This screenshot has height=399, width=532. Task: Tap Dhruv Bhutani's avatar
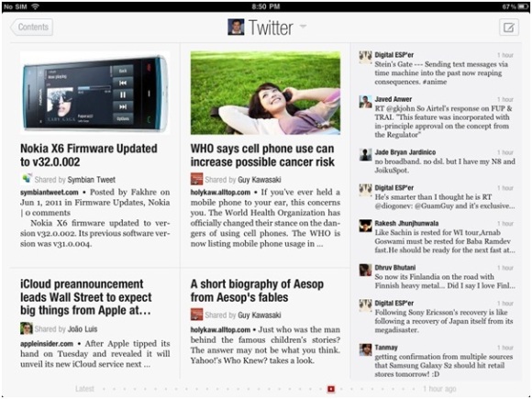tap(365, 270)
